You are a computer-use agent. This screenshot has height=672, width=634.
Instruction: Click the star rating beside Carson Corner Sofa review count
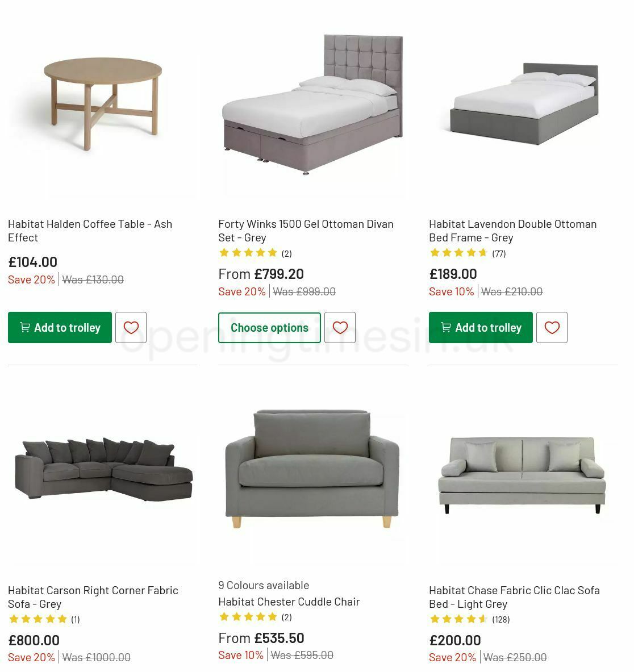[38, 619]
